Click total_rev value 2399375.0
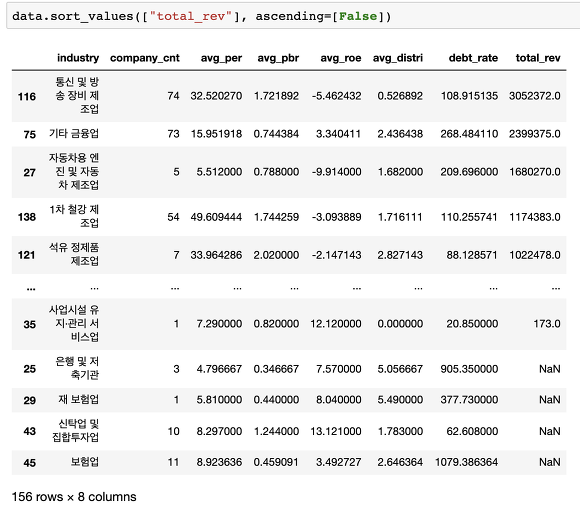The image size is (580, 511). [x=535, y=134]
